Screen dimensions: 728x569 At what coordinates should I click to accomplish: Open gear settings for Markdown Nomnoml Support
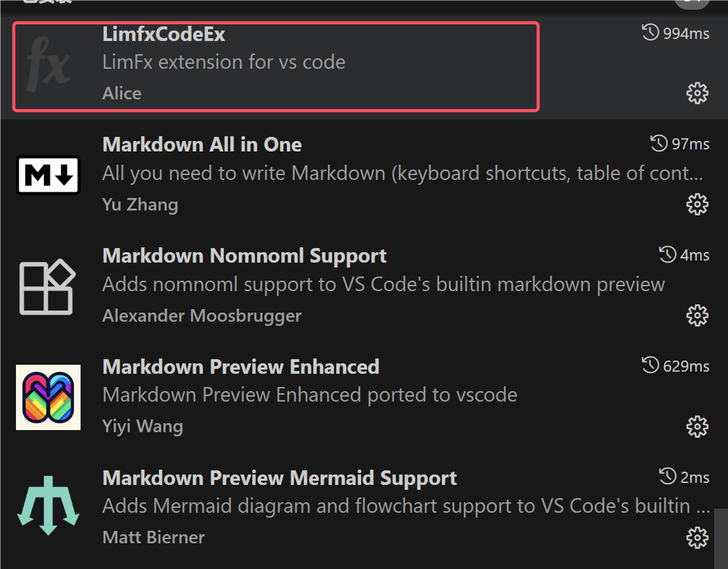point(697,315)
